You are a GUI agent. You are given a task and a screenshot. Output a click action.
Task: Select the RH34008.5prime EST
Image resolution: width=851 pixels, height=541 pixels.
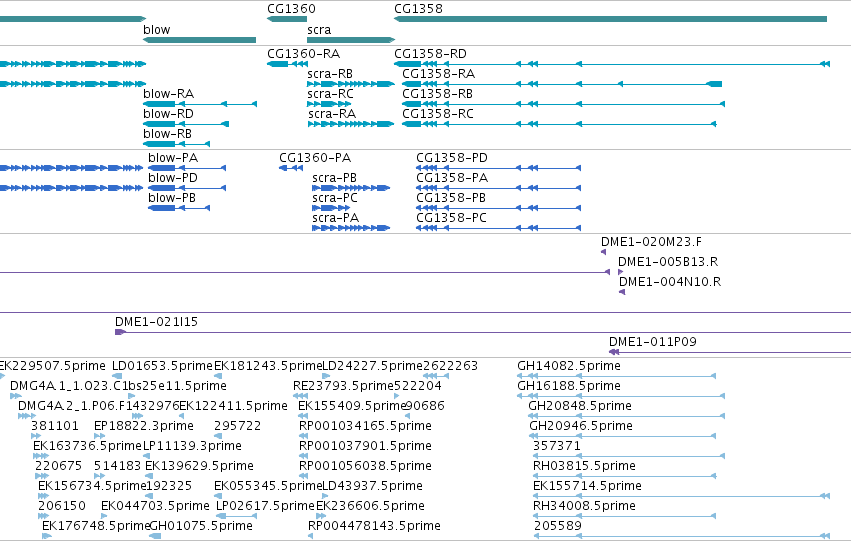(625, 517)
